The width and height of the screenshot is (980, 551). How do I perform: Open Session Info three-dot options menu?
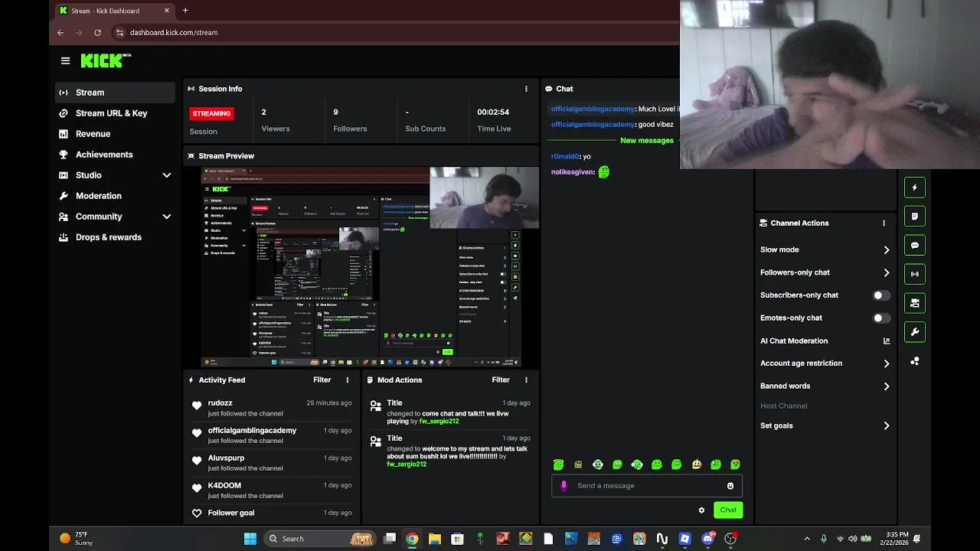pos(526,89)
